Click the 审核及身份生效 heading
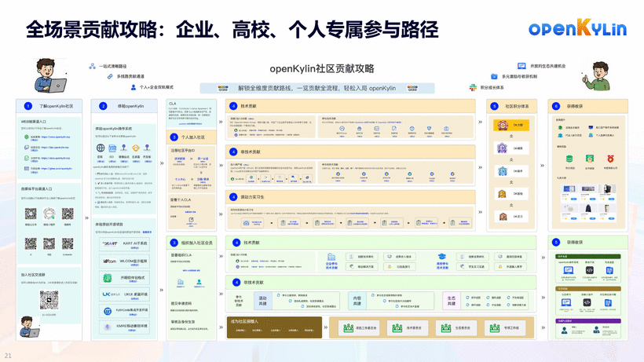The width and height of the screenshot is (644, 362). 183,322
